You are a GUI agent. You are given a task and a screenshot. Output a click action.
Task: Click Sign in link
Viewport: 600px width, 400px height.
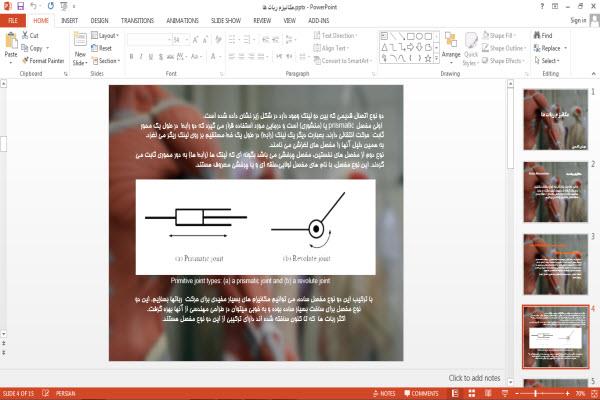pos(578,20)
